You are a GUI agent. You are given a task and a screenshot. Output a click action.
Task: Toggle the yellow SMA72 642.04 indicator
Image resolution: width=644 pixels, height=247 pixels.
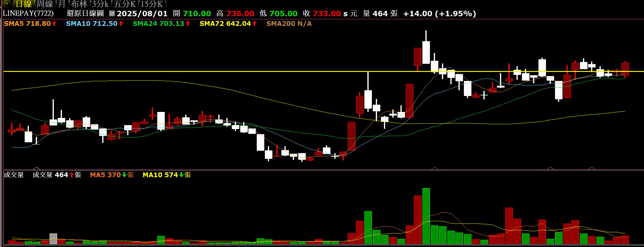[225, 23]
